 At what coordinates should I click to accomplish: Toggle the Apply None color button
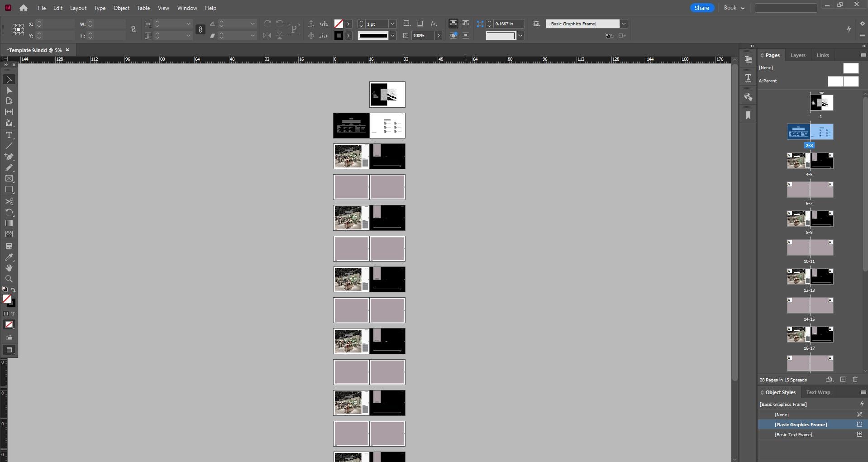[9, 324]
